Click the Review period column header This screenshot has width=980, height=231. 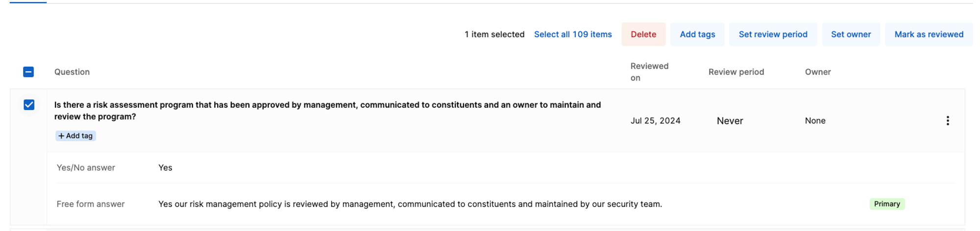click(736, 72)
